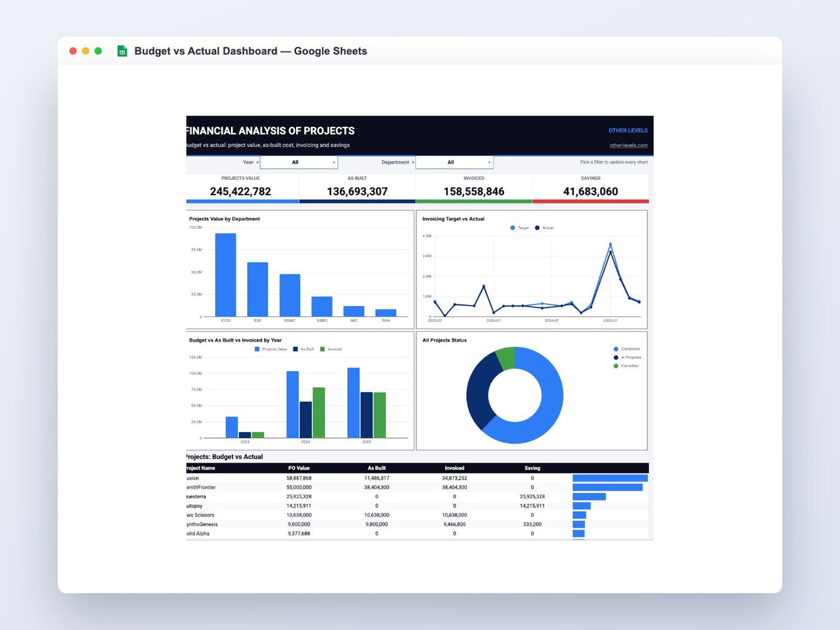Click the Pick a filter hint text
Screen dimensions: 840x630
pyautogui.click(x=614, y=162)
